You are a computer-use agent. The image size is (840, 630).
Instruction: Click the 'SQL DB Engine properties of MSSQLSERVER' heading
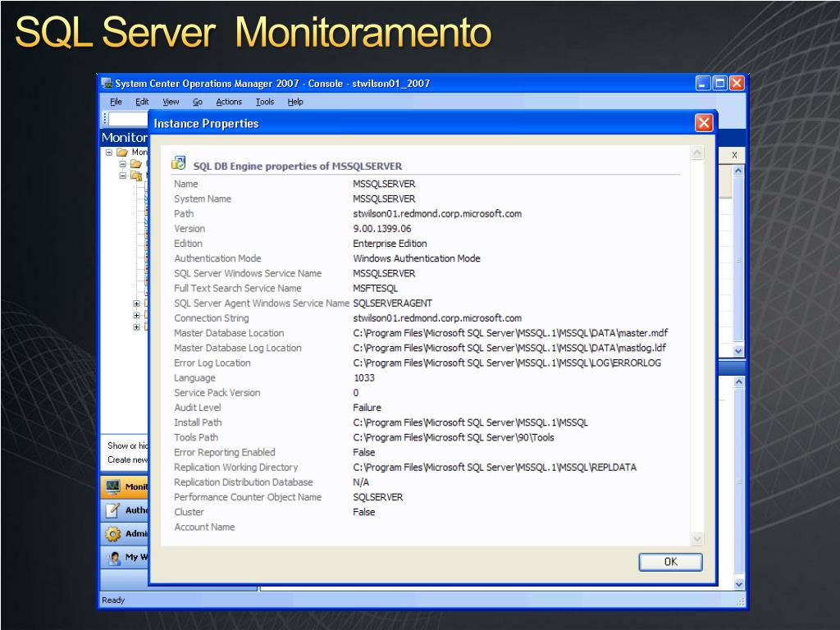pos(297,166)
